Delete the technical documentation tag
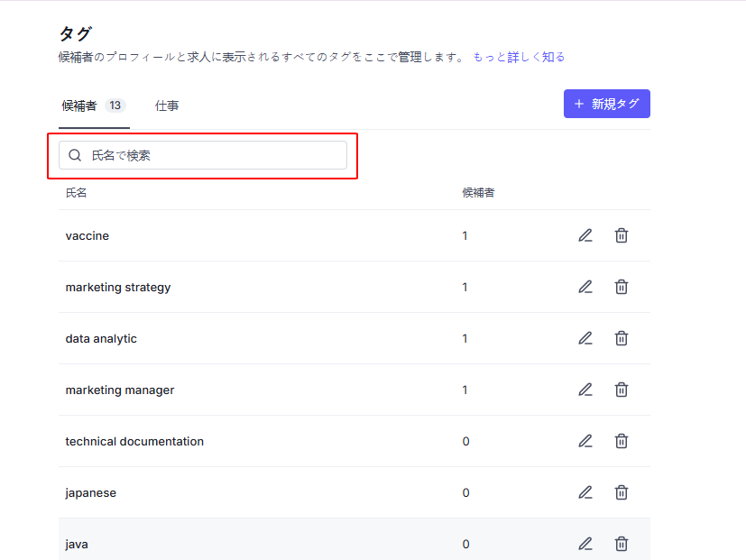The height and width of the screenshot is (560, 746). 621,441
